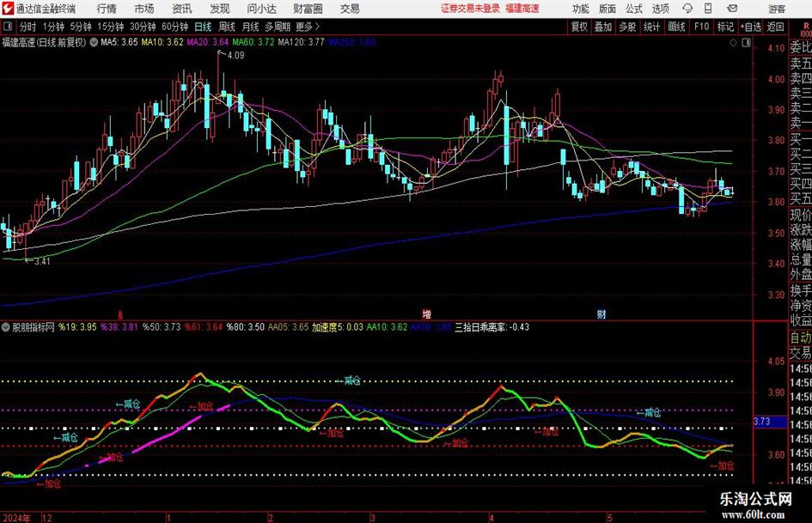Click the 游客 guest account label
The width and height of the screenshot is (812, 523).
click(x=777, y=9)
